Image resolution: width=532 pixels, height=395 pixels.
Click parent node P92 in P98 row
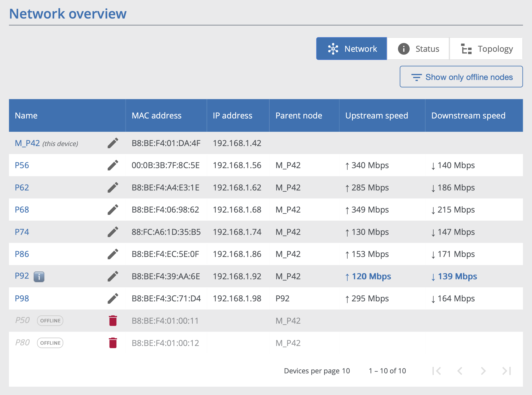(x=282, y=298)
